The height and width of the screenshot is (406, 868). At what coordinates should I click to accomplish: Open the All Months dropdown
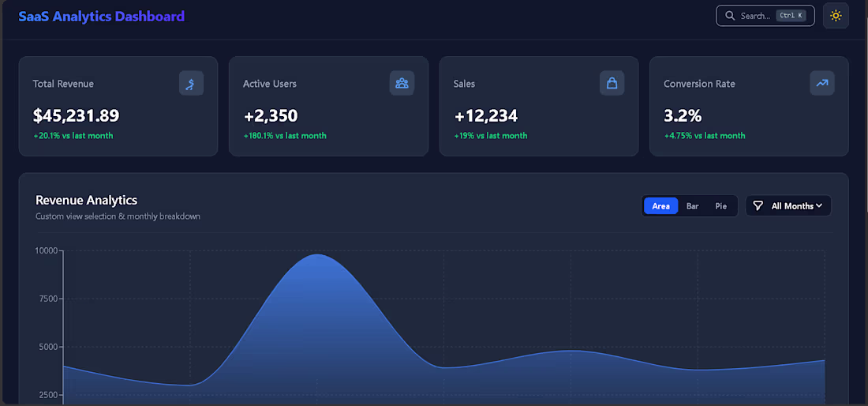click(x=788, y=205)
